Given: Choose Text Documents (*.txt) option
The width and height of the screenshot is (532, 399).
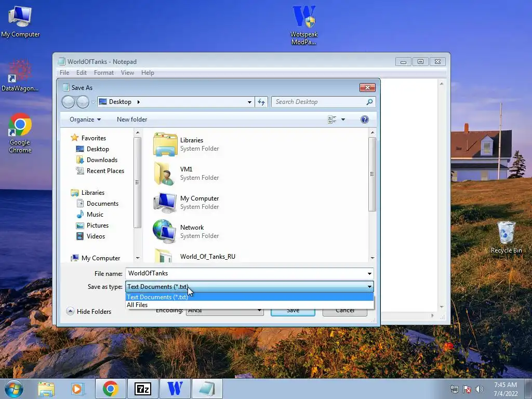Looking at the screenshot, I should coord(249,297).
